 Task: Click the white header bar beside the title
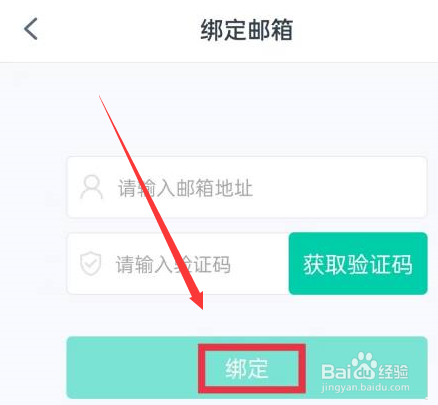[367, 30]
